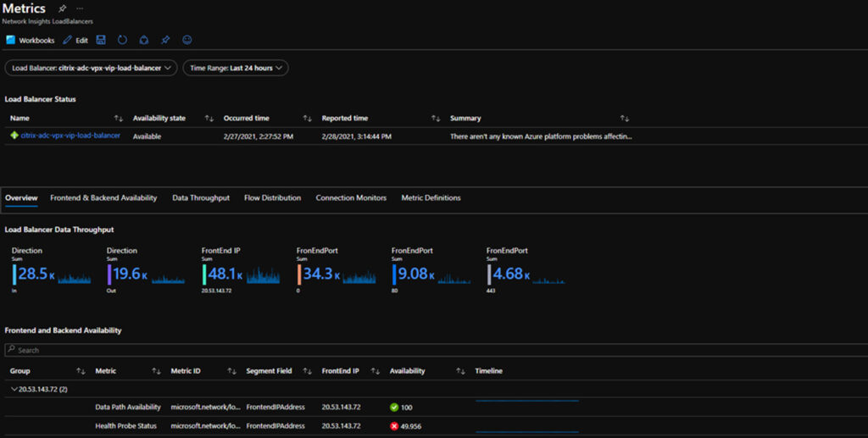
Task: Click the Edit pencil button
Action: [x=75, y=40]
